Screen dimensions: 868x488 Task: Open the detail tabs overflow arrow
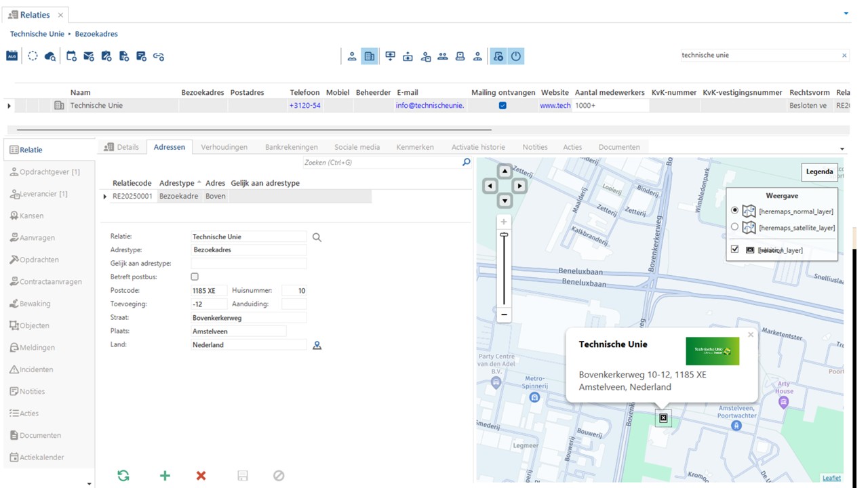point(842,149)
